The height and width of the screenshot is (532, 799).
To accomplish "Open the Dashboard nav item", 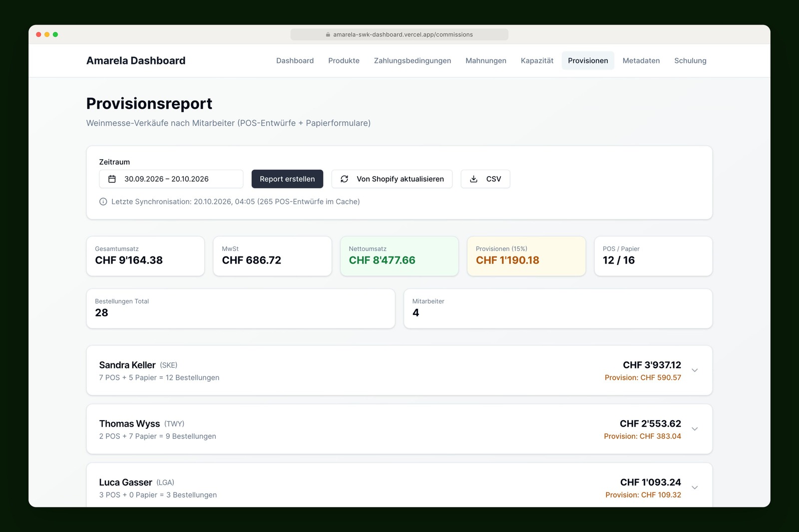I will click(295, 60).
